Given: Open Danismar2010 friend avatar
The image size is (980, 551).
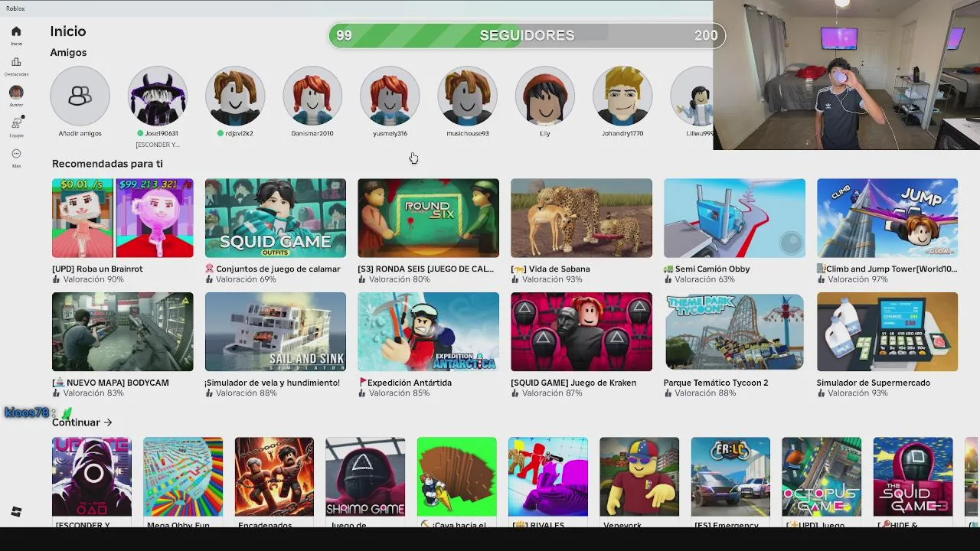Looking at the screenshot, I should click(x=312, y=96).
